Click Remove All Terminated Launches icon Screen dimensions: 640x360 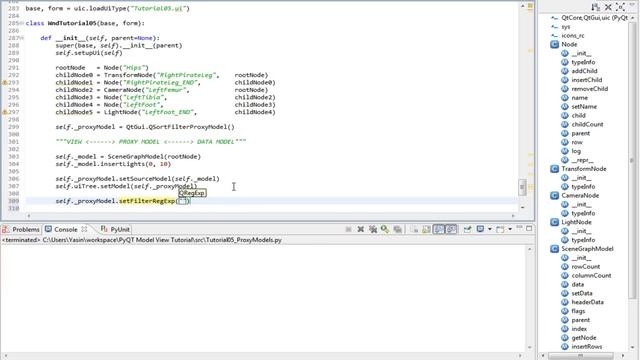[x=373, y=229]
